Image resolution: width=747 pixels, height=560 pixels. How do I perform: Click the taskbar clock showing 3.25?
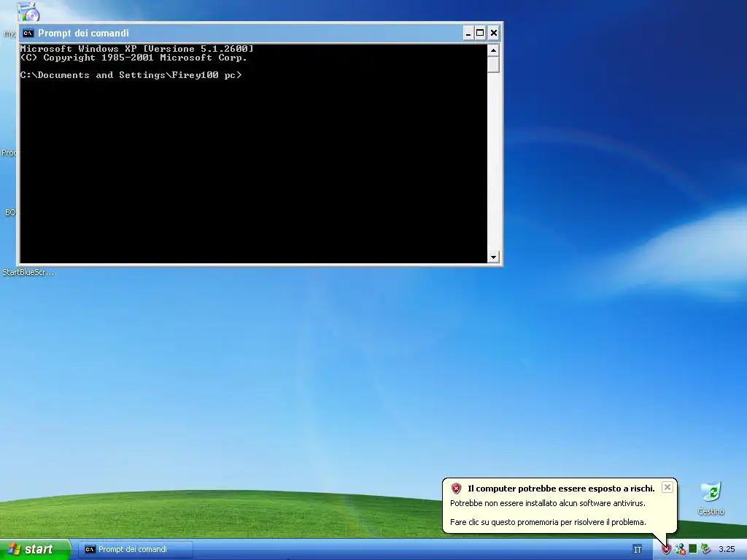tap(727, 550)
